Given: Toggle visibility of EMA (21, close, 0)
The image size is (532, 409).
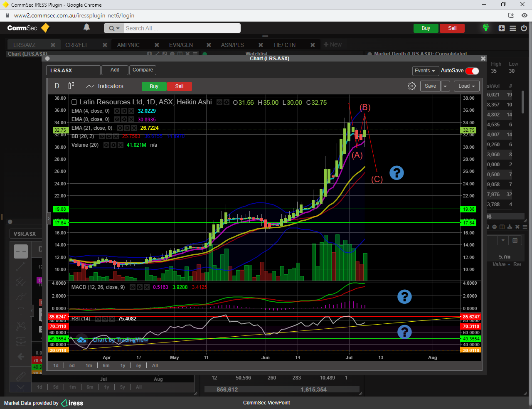Looking at the screenshot, I should click(120, 128).
